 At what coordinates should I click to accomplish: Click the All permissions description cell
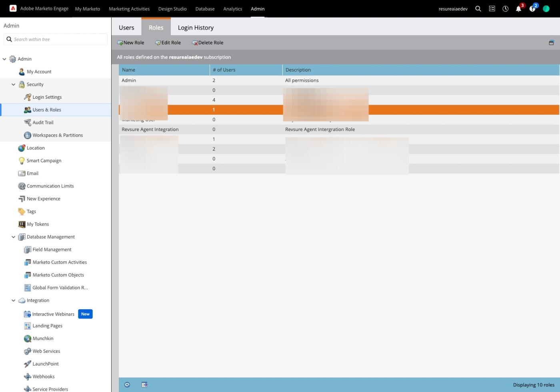[302, 80]
